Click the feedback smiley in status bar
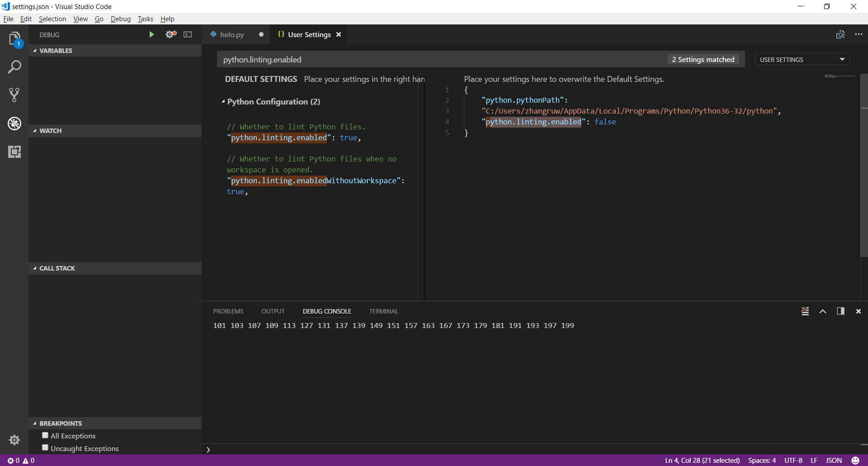 tap(855, 460)
